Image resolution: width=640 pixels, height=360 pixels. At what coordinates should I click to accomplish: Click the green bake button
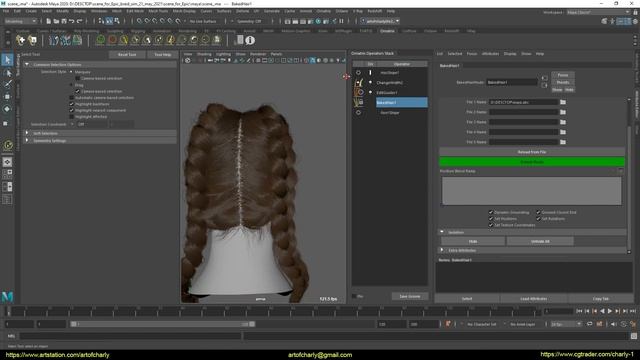pyautogui.click(x=532, y=162)
